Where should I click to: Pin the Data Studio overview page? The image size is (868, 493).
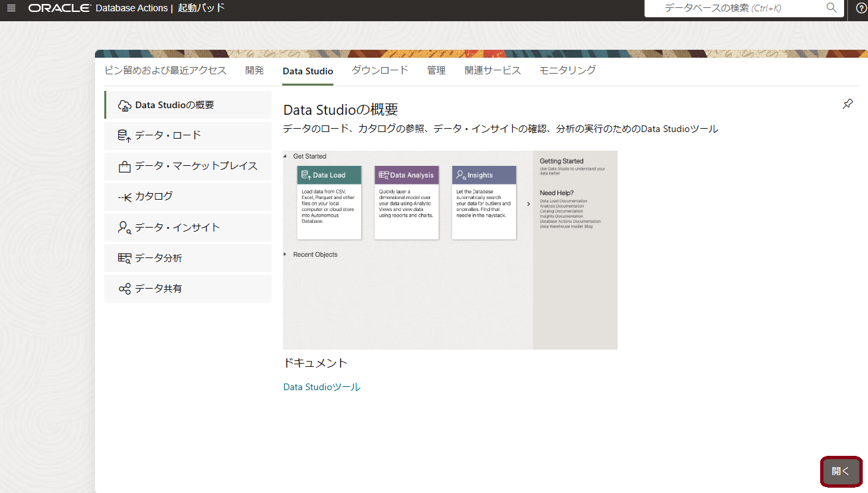pos(847,104)
